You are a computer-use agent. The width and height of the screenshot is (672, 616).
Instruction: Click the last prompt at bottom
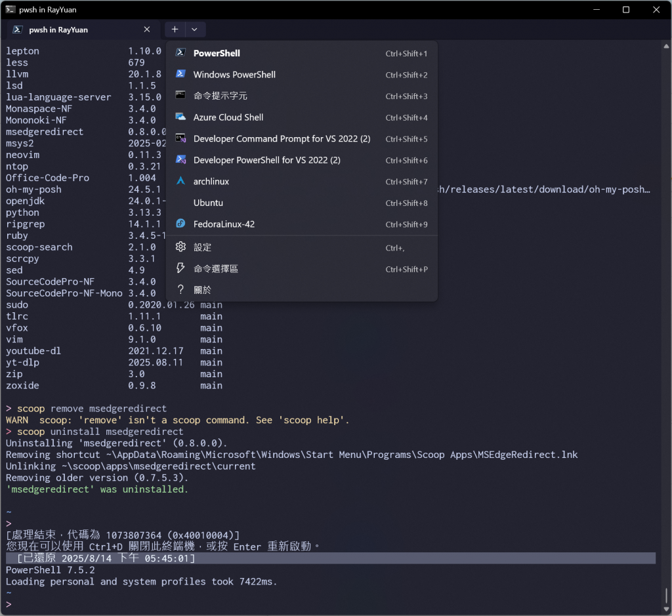pos(9,604)
